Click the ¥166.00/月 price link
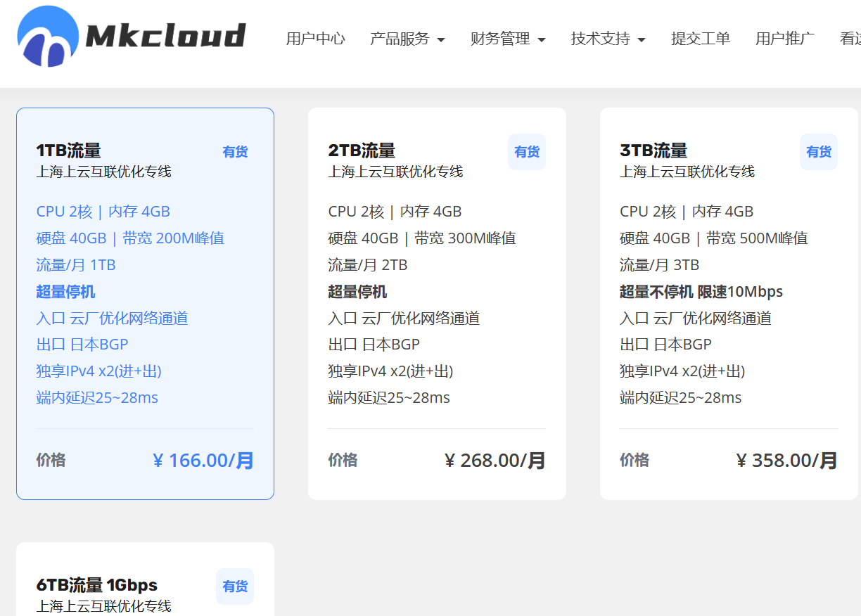This screenshot has height=616, width=861. pyautogui.click(x=203, y=460)
